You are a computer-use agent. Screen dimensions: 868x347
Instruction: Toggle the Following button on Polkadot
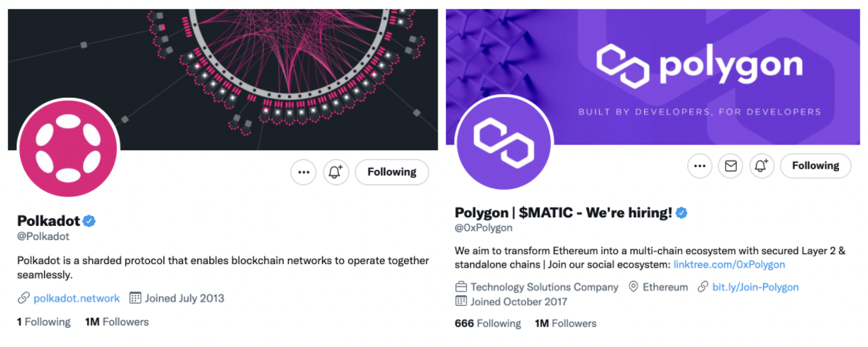[x=391, y=172]
